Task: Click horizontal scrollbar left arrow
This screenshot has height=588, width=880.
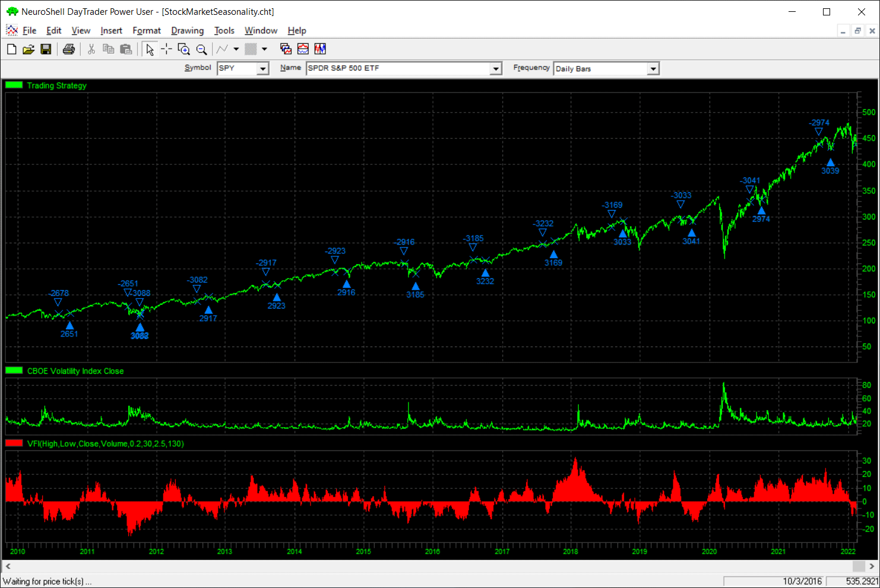Action: coord(8,566)
